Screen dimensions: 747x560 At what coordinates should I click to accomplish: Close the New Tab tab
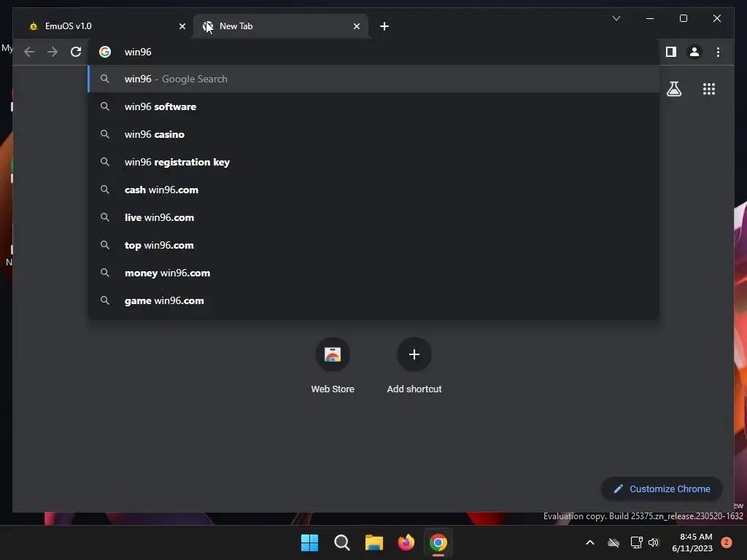coord(356,26)
